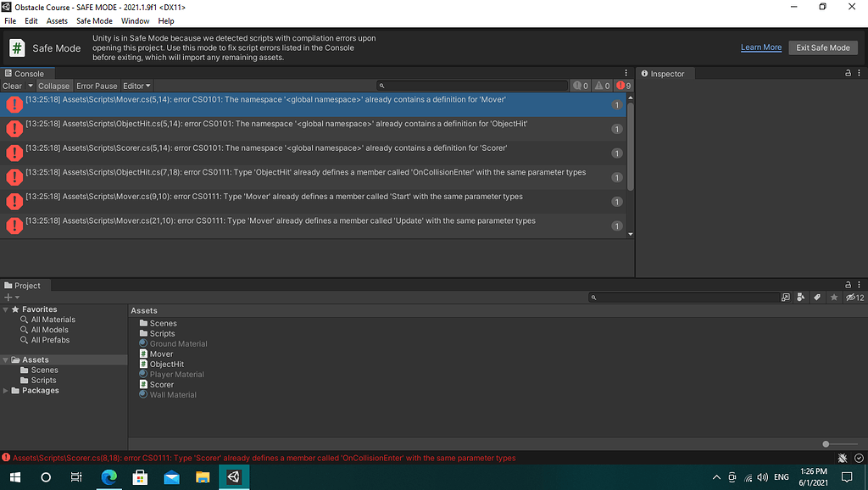The width and height of the screenshot is (868, 490).
Task: Open the Edit menu
Action: pos(31,21)
